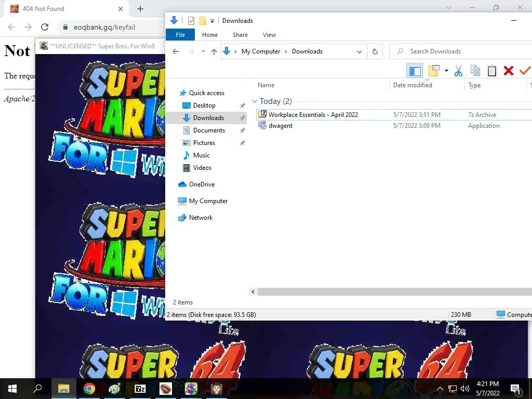
Task: Select Downloads in navigation pane
Action: [x=208, y=118]
